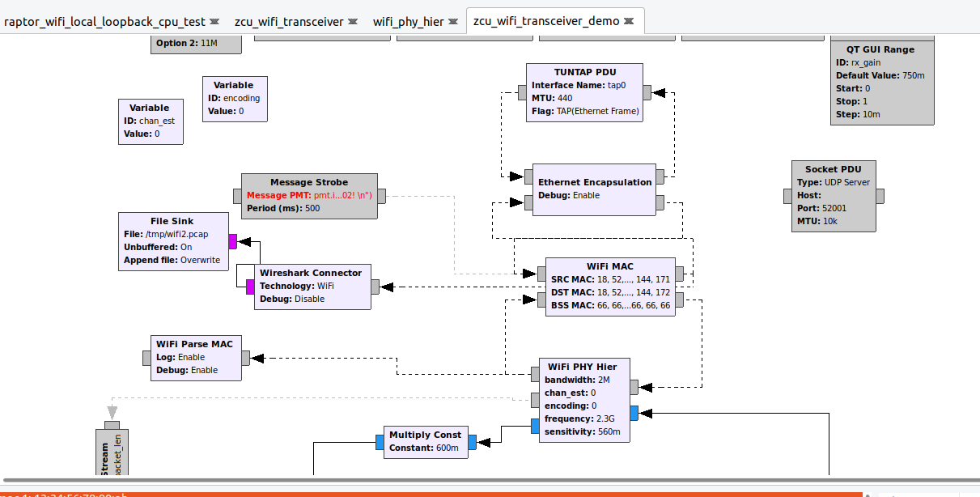
Task: Click the lower right port of WiFi MAC
Action: (680, 299)
